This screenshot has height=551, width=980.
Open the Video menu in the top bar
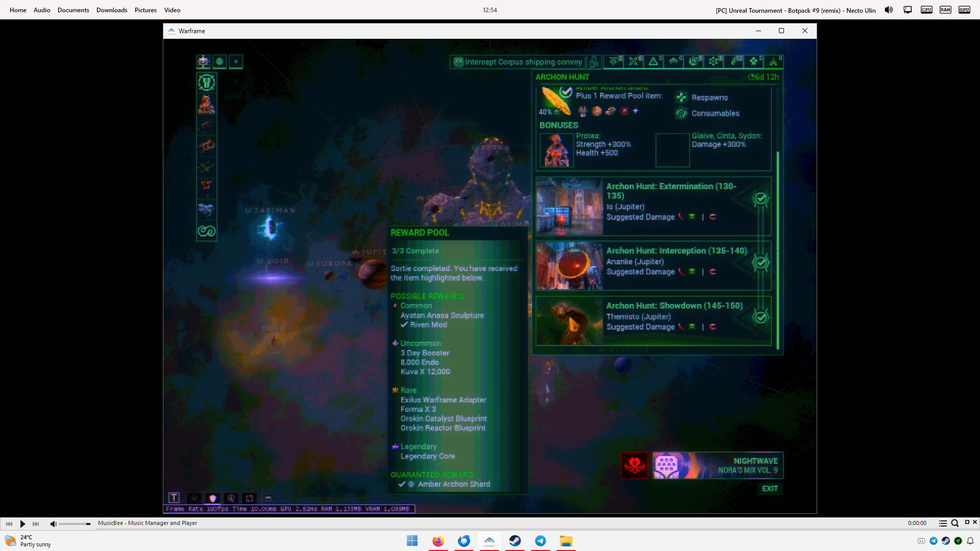[173, 10]
